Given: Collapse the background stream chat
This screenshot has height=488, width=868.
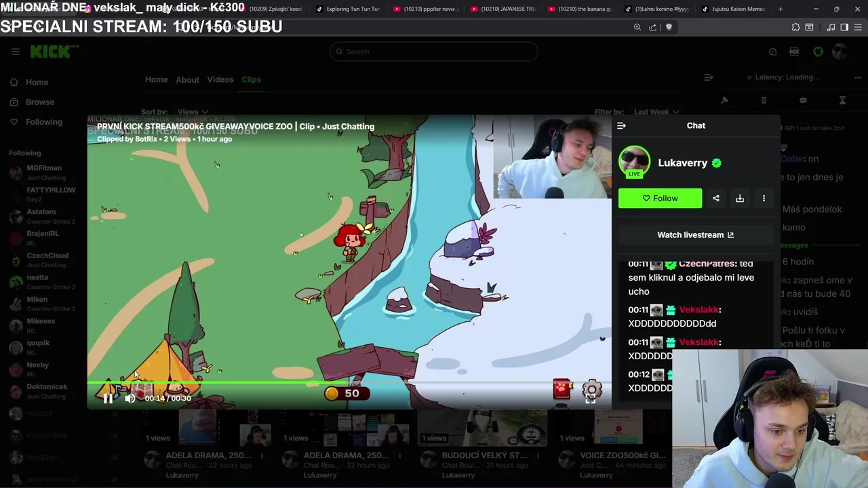Looking at the screenshot, I should [708, 77].
